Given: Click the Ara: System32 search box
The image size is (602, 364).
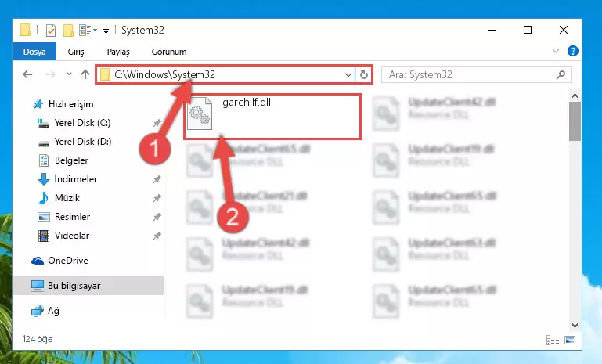Looking at the screenshot, I should [x=477, y=74].
